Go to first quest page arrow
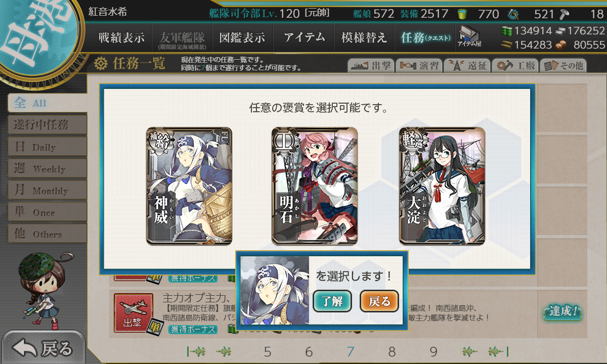This screenshot has height=364, width=607. coord(197,352)
